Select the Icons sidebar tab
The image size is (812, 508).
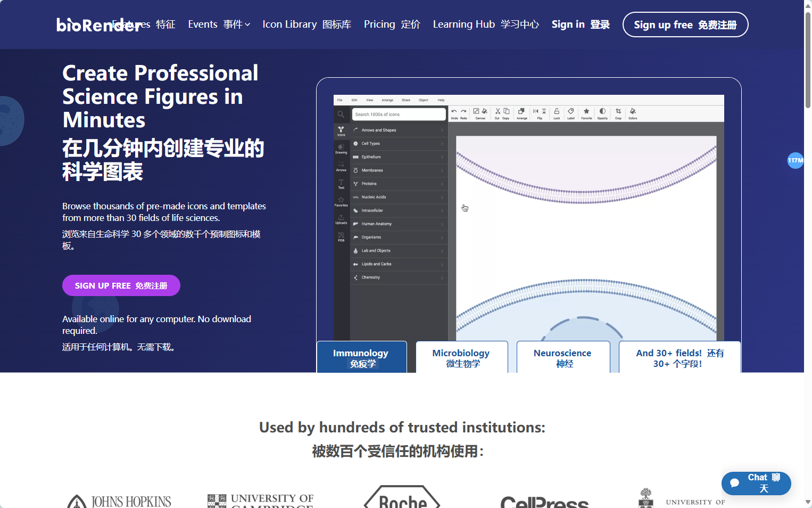point(341,131)
